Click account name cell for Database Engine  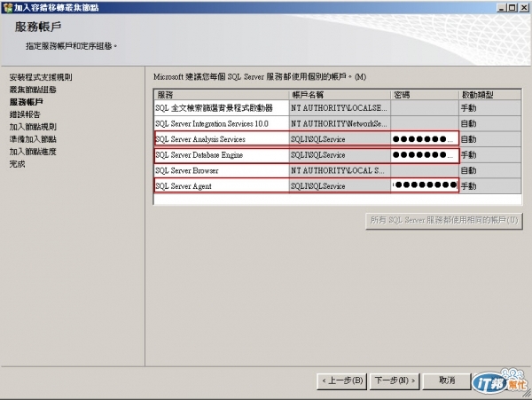coord(340,154)
